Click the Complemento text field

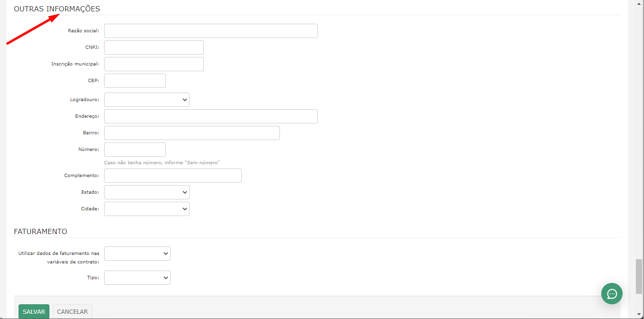(173, 176)
